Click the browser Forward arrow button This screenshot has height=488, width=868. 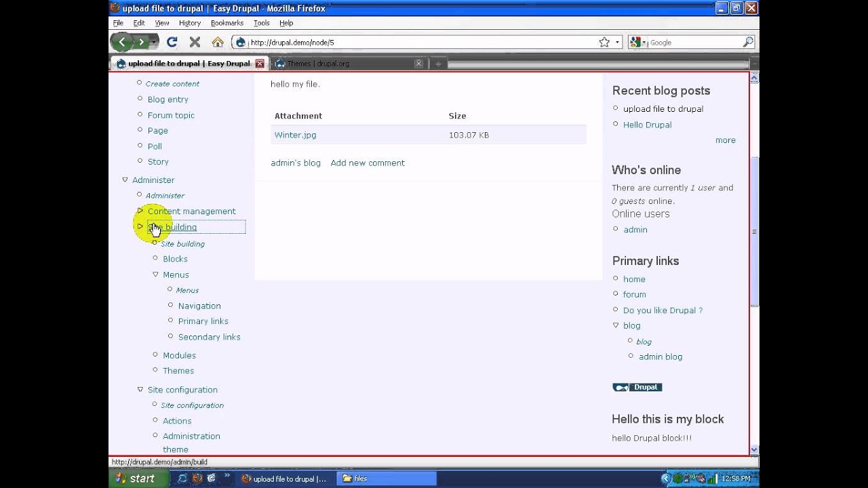tap(141, 42)
